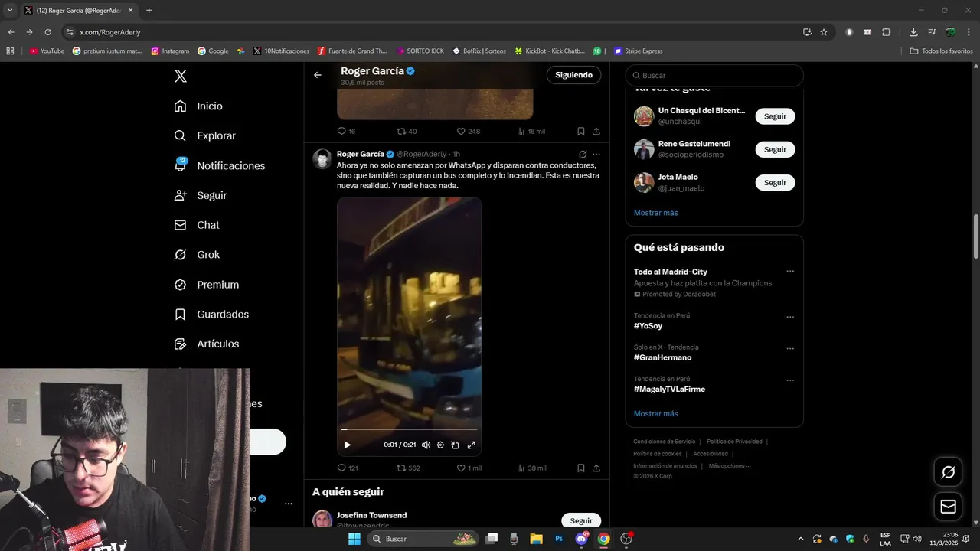The image size is (980, 551).
Task: Click the Buscar search field on X
Action: (x=714, y=76)
